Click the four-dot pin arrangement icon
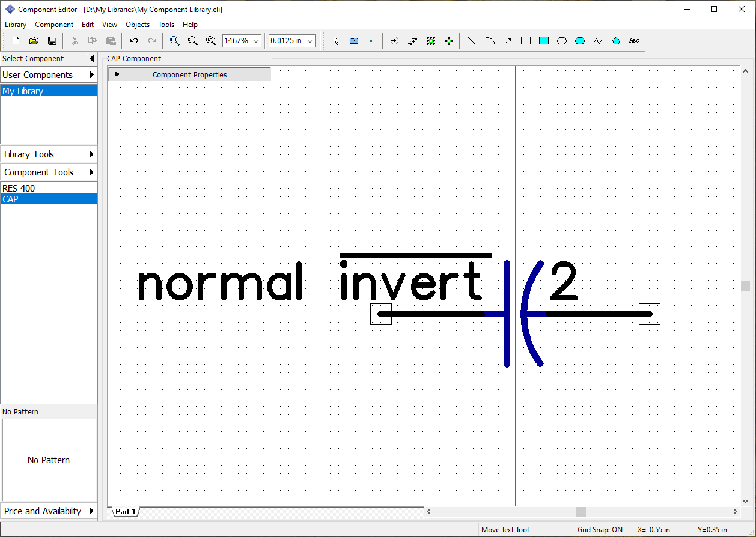The height and width of the screenshot is (537, 756). [x=449, y=41]
